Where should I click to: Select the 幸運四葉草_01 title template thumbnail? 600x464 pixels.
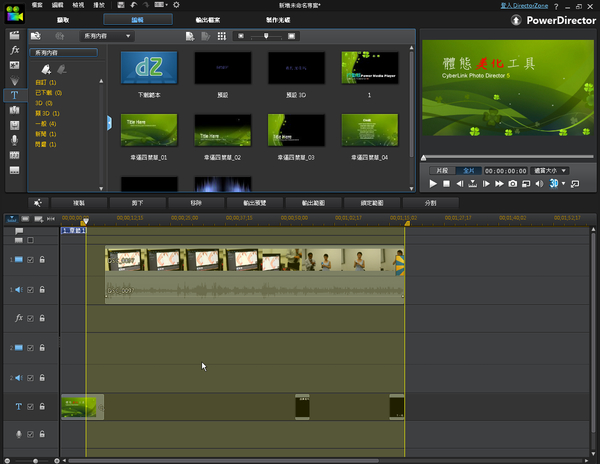click(149, 132)
